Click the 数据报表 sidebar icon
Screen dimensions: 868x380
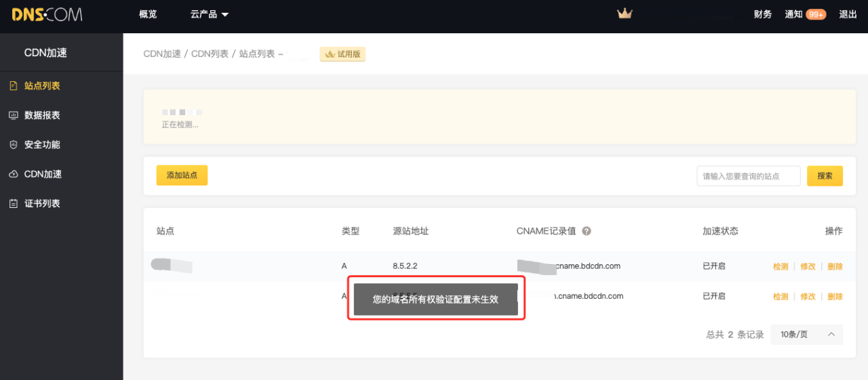(13, 116)
